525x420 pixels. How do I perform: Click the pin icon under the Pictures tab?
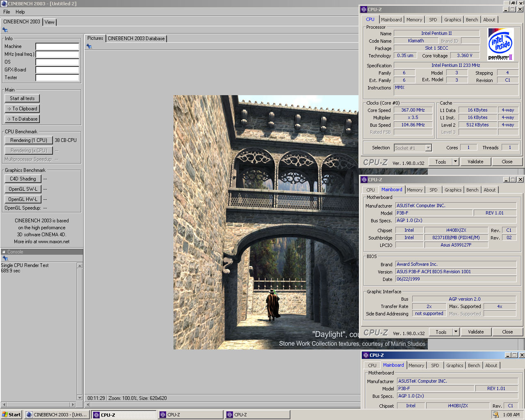tap(89, 46)
